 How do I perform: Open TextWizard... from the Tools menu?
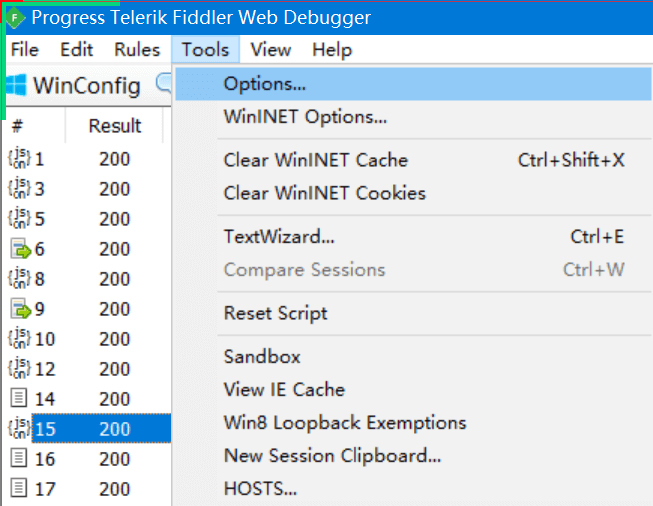click(x=279, y=237)
